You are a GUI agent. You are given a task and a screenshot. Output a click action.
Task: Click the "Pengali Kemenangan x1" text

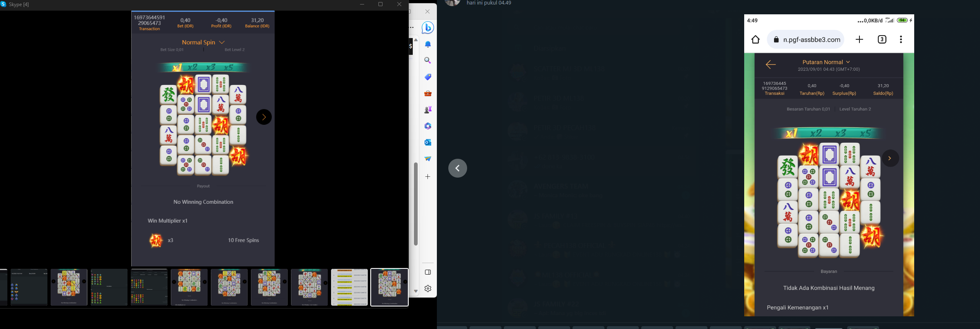pyautogui.click(x=798, y=308)
